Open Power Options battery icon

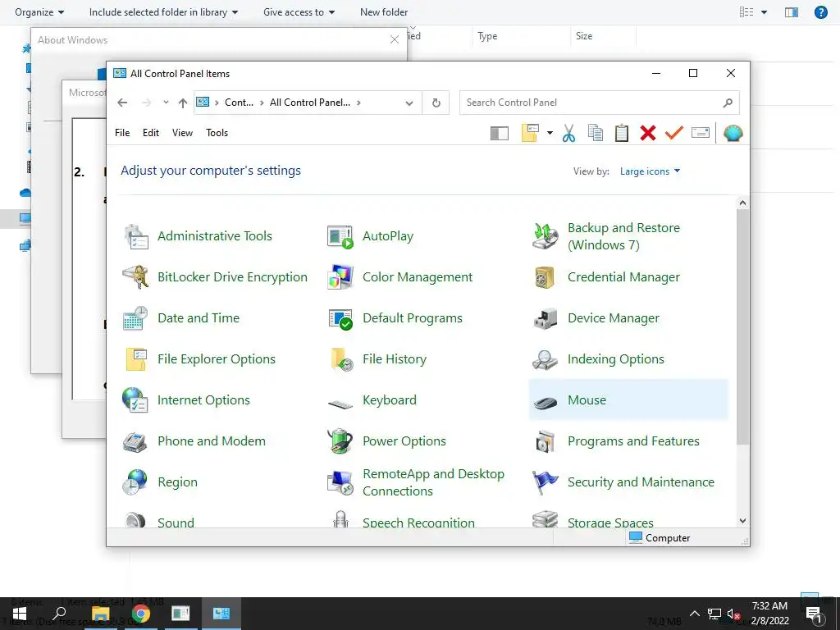click(340, 441)
